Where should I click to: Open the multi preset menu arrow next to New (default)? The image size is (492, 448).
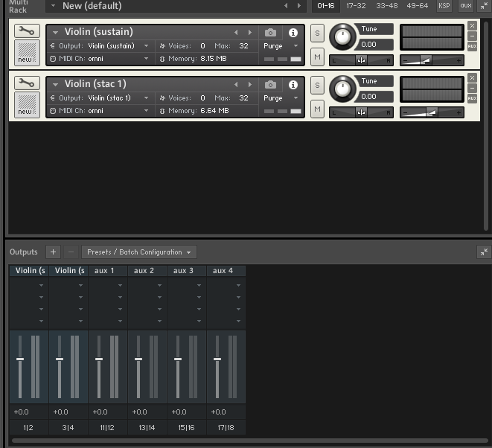click(53, 6)
